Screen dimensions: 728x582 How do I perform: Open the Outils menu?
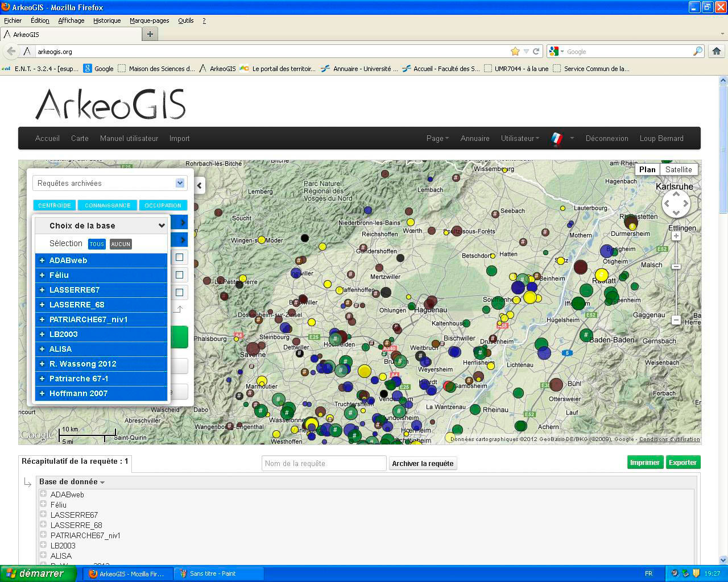pos(185,20)
